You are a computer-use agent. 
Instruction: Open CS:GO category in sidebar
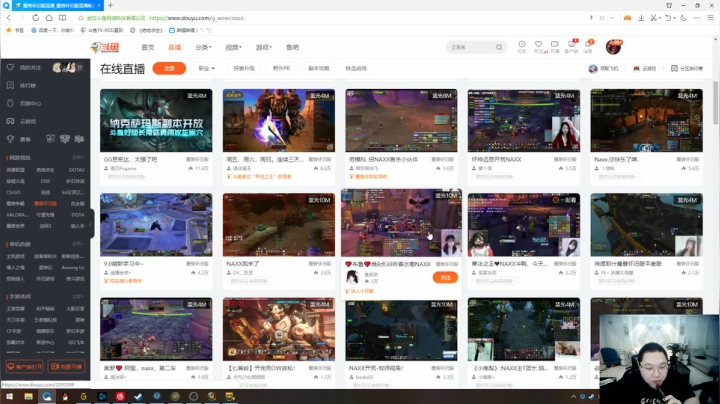click(x=13, y=192)
